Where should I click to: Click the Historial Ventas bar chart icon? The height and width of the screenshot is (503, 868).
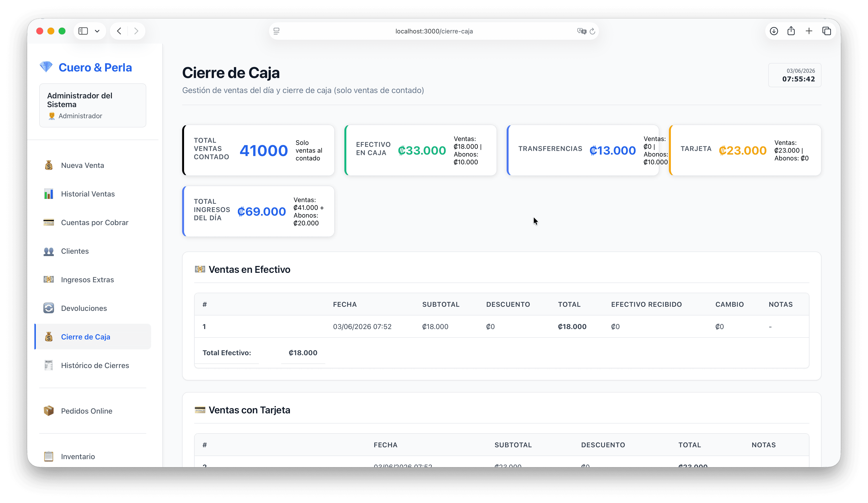(49, 194)
